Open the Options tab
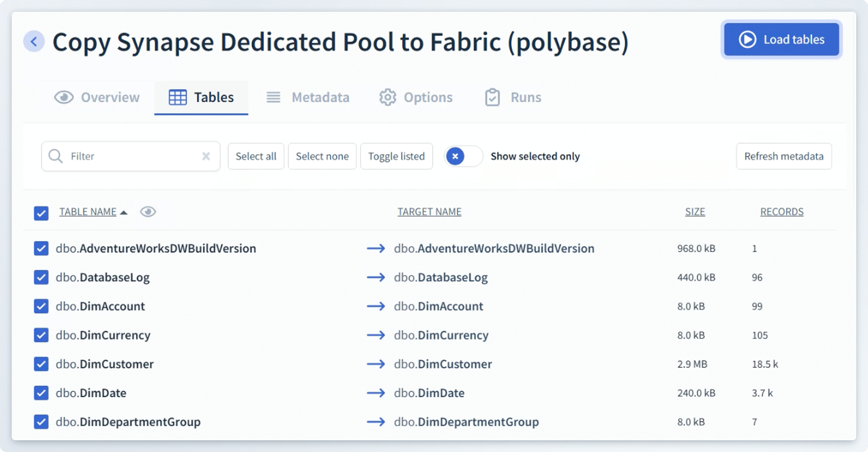 416,97
